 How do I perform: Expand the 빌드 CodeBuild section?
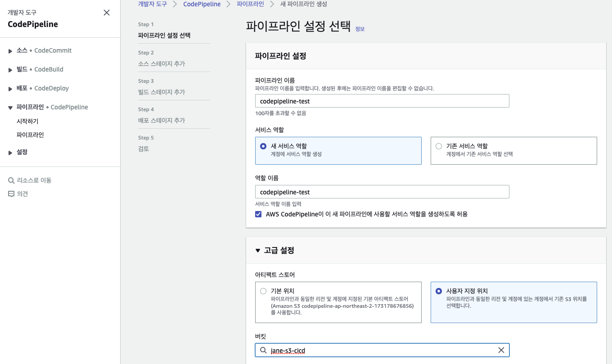[10, 70]
